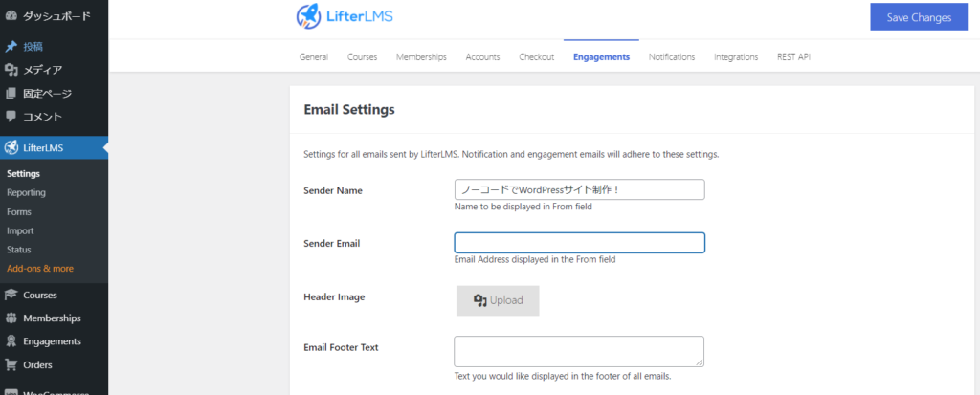The image size is (980, 395).
Task: Click the media icon beside メディア
Action: click(x=11, y=70)
